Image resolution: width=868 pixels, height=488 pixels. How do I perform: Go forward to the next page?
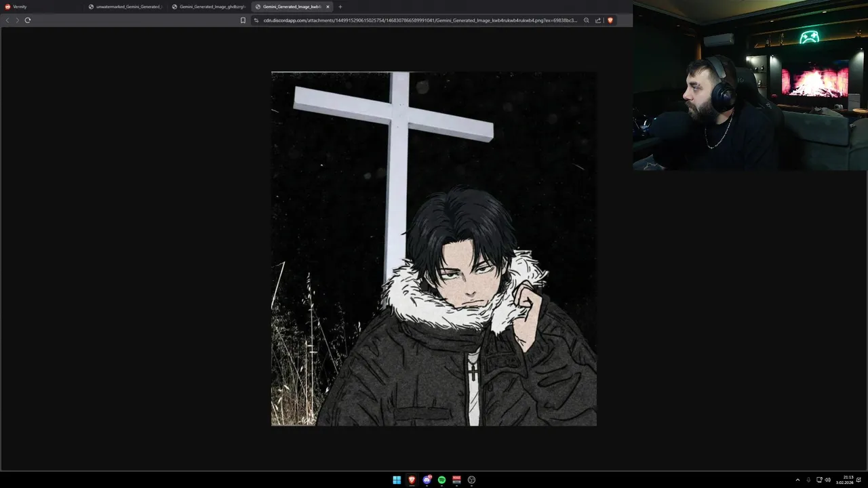click(17, 20)
